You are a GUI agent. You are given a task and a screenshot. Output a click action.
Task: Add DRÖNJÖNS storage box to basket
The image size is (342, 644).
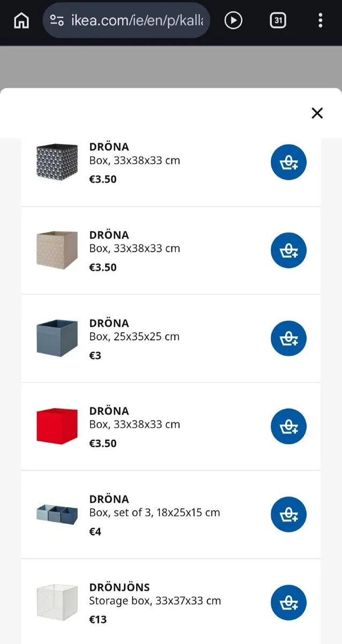coord(288,603)
